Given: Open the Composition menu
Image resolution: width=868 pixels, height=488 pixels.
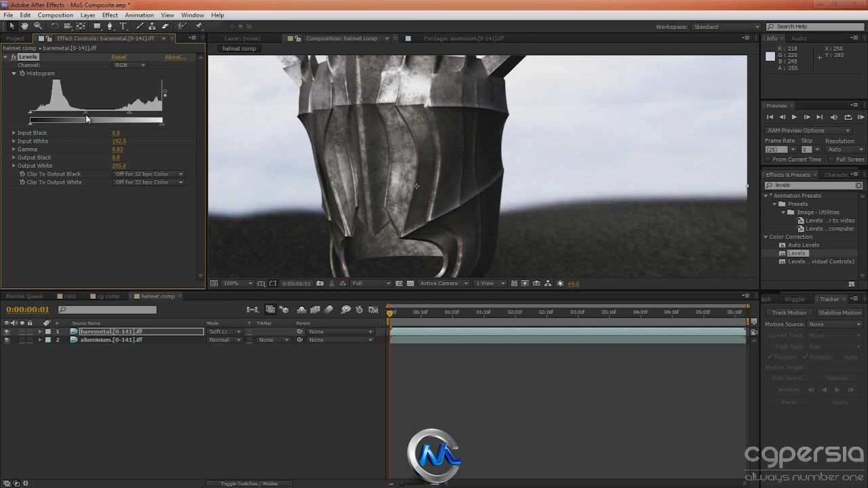Looking at the screenshot, I should coord(55,15).
